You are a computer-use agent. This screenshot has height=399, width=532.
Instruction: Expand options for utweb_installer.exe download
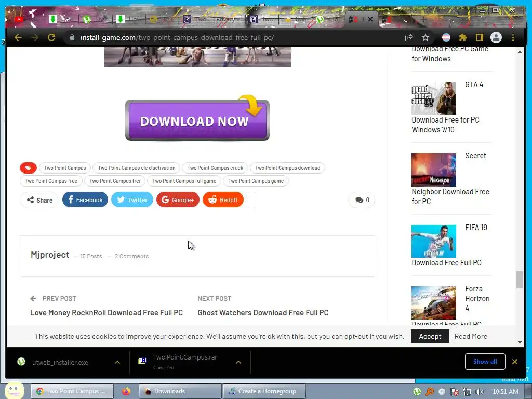(x=117, y=362)
